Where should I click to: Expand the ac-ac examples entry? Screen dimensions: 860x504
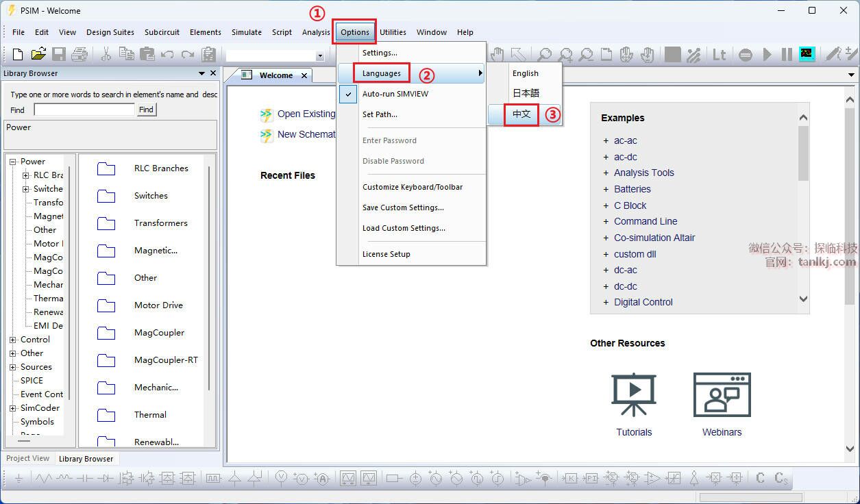coord(606,140)
